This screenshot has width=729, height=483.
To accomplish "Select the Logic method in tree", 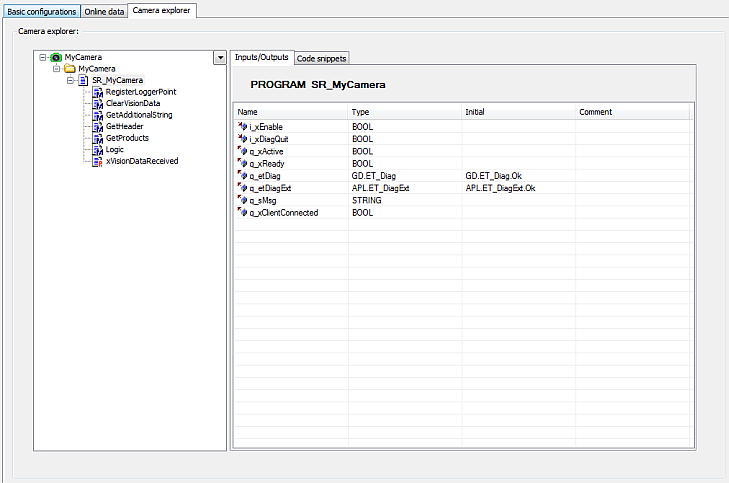I will pyautogui.click(x=114, y=150).
